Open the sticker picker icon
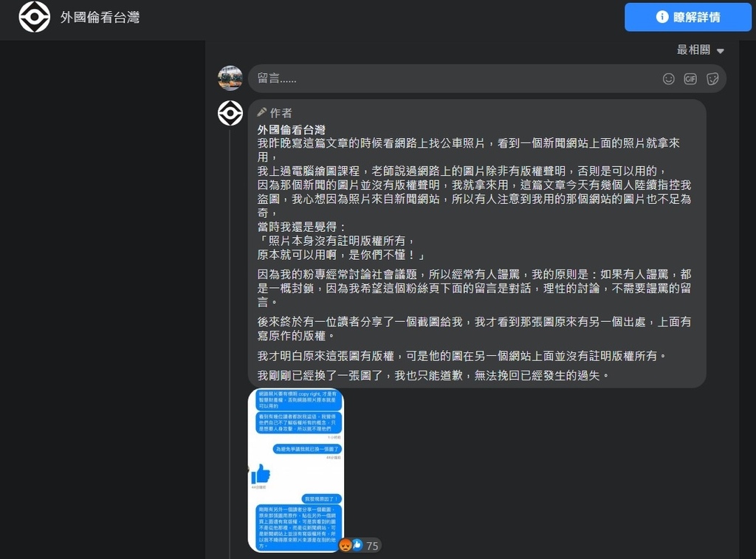The height and width of the screenshot is (559, 756). (x=712, y=78)
